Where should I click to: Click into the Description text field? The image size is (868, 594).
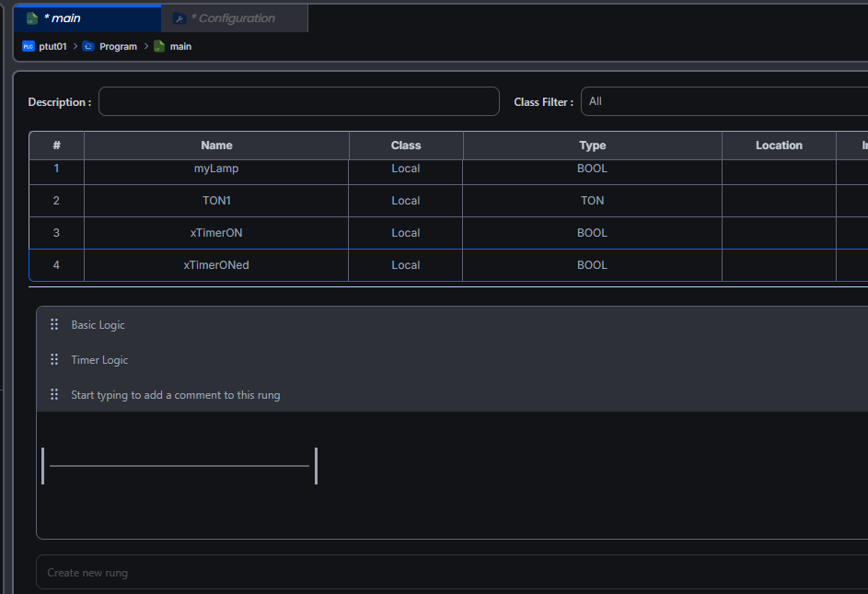coord(298,101)
